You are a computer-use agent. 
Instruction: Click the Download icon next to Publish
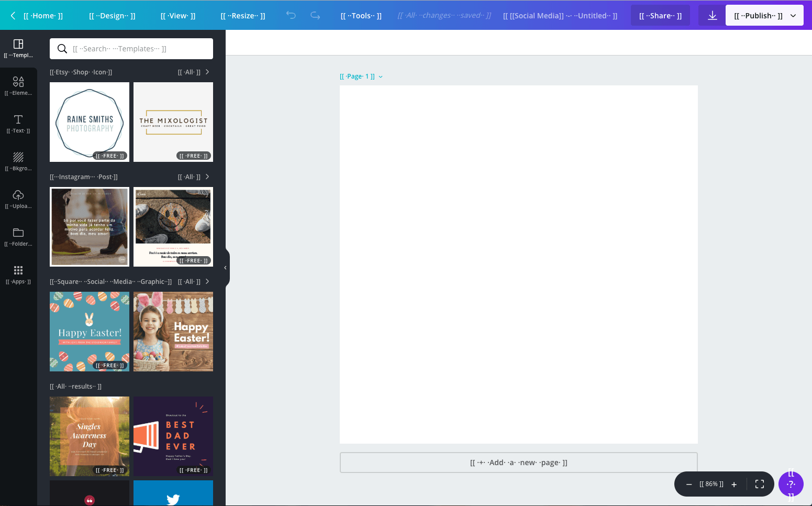click(711, 15)
